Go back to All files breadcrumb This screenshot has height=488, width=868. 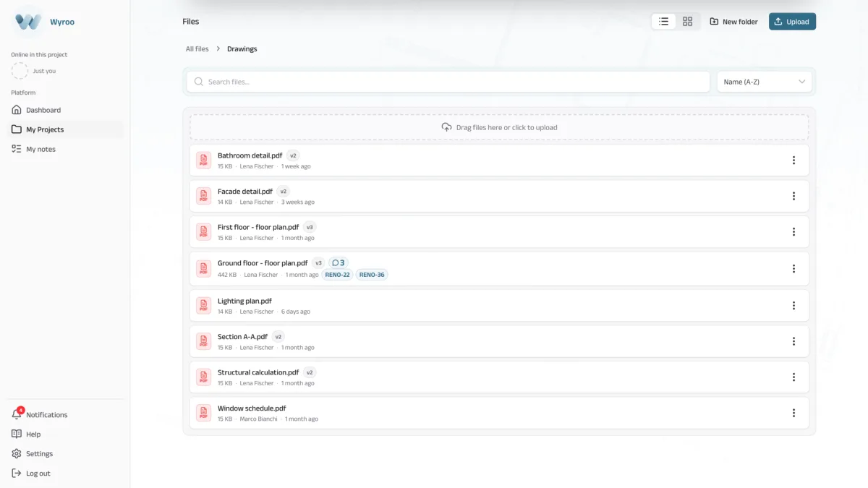pos(197,49)
